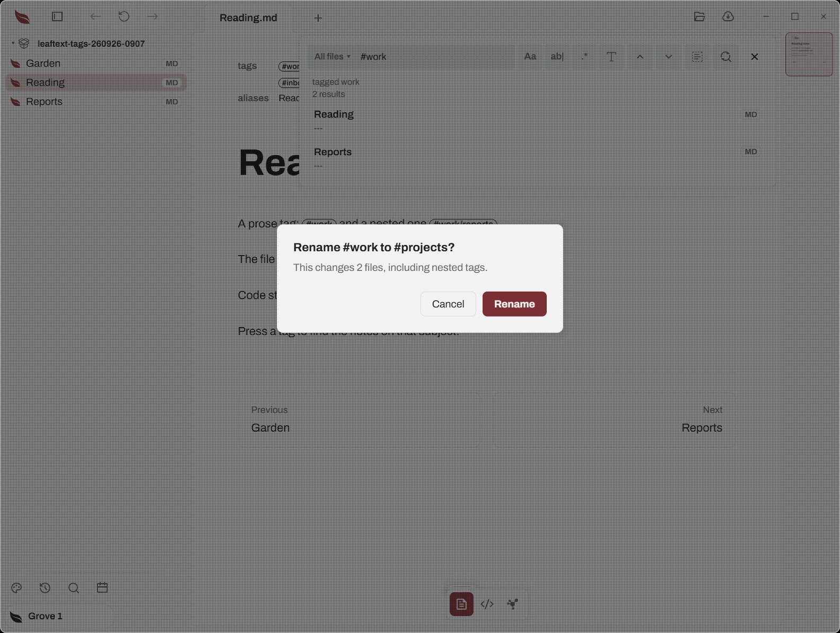Go to Next note Reports
840x633 pixels.
(x=614, y=419)
